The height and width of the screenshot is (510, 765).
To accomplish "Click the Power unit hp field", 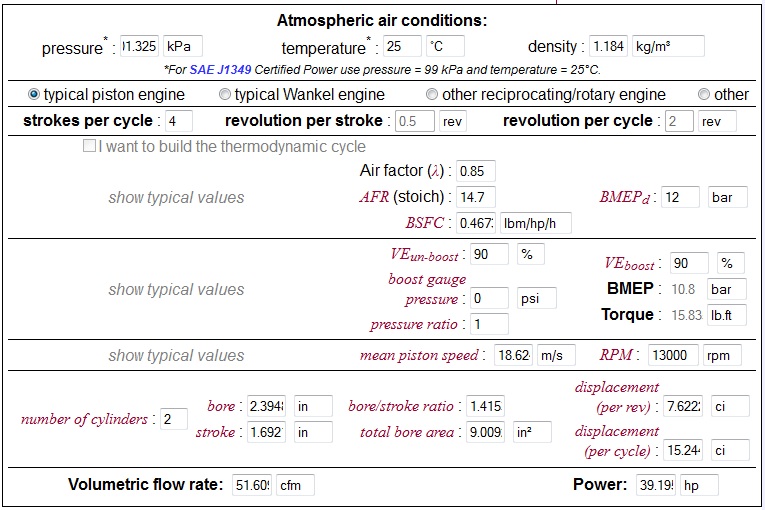I will coord(698,485).
